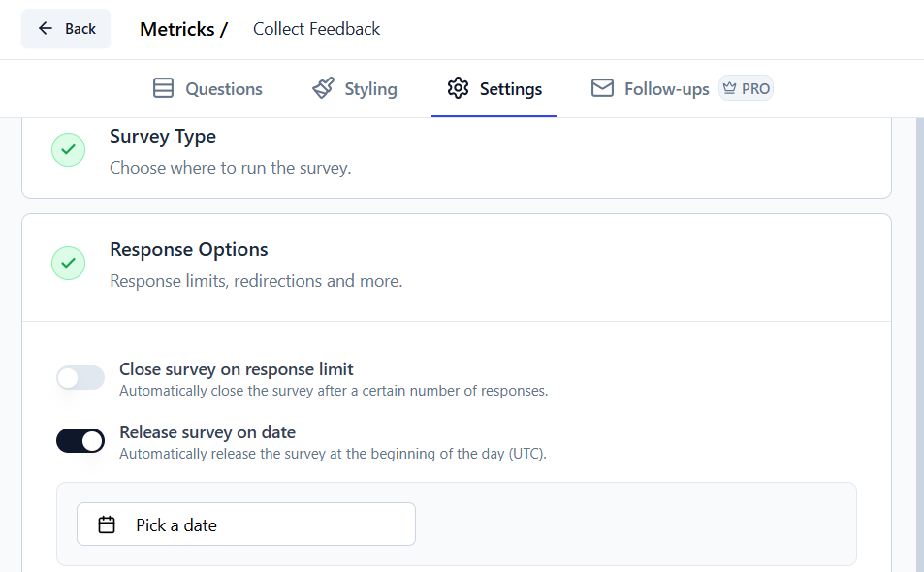The image size is (924, 572).
Task: Click the Collect Feedback title text
Action: [x=315, y=28]
